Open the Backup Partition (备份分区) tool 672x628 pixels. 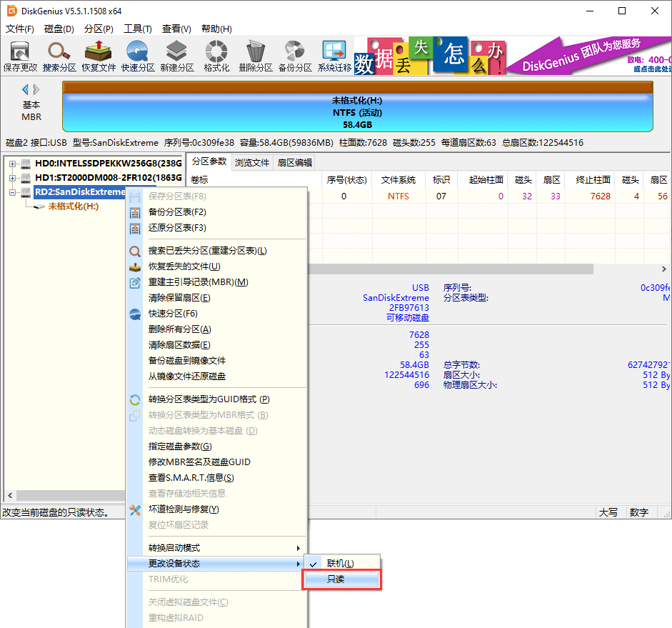pos(295,56)
